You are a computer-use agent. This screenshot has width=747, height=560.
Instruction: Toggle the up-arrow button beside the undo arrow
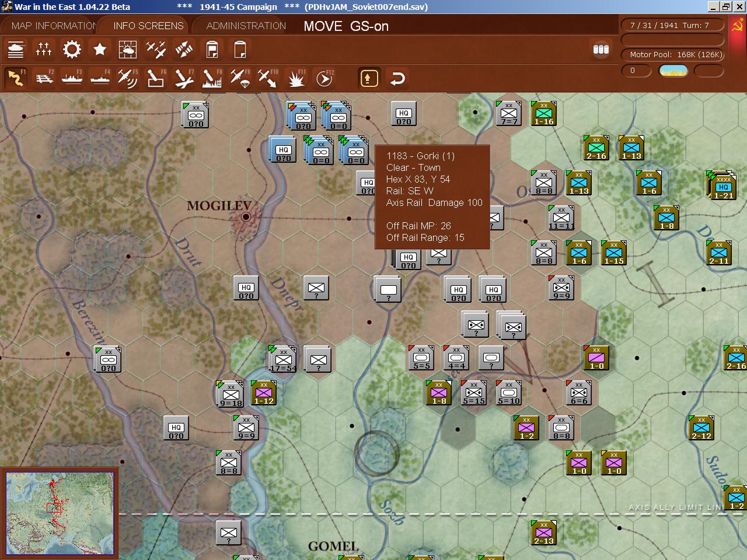click(369, 78)
